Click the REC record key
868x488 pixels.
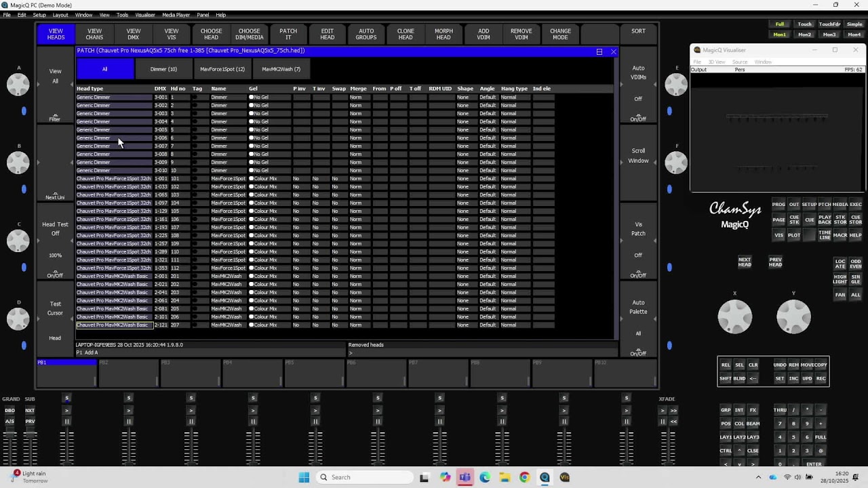click(821, 378)
